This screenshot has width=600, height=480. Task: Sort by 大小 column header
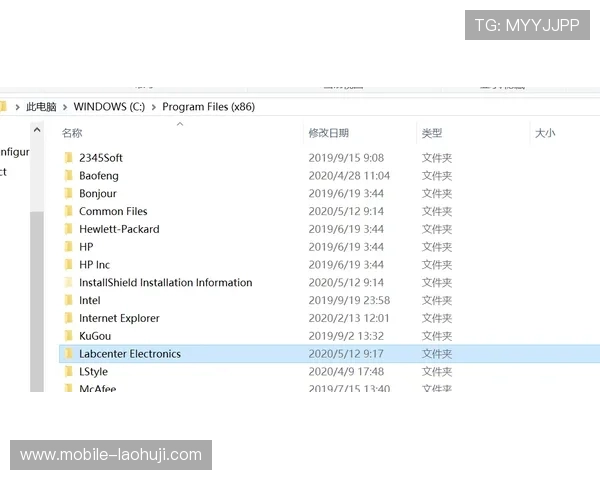point(545,133)
